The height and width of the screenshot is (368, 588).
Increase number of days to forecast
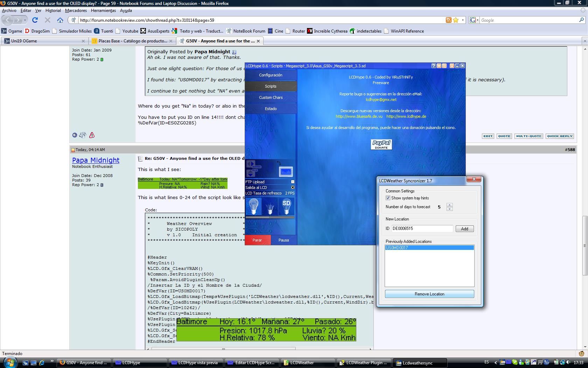click(450, 205)
